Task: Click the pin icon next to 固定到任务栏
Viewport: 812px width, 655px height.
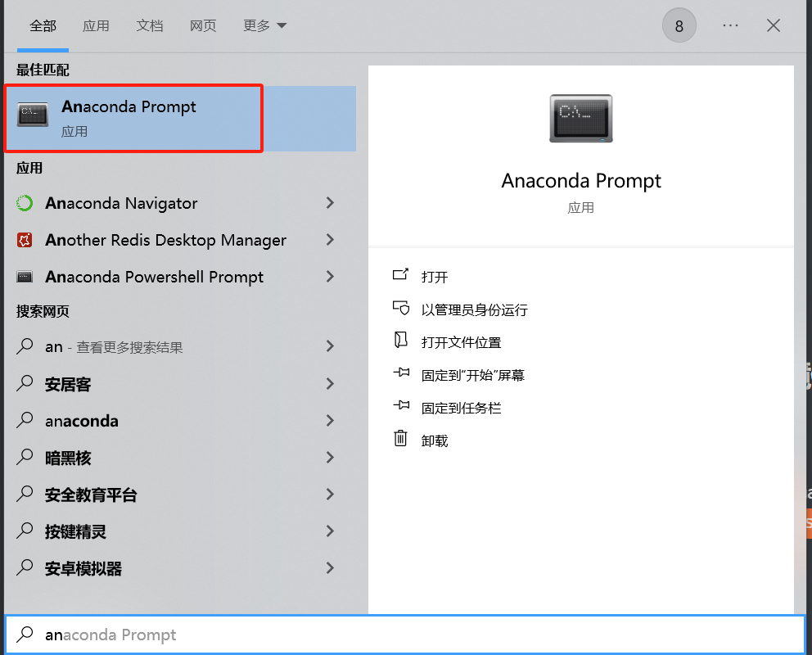Action: 401,405
